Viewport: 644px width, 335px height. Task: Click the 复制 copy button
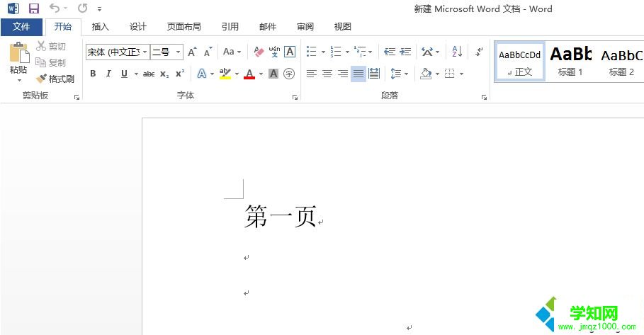51,62
